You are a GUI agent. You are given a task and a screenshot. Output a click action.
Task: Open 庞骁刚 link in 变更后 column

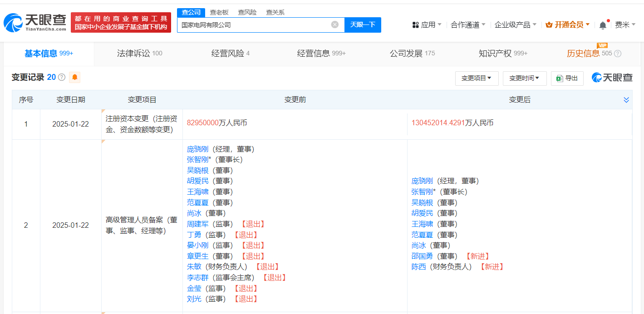click(x=423, y=181)
